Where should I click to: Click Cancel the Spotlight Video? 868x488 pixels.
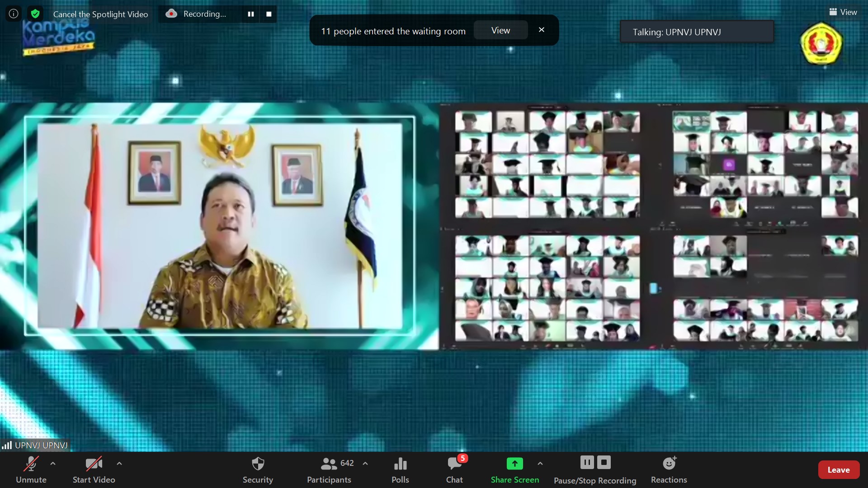100,14
